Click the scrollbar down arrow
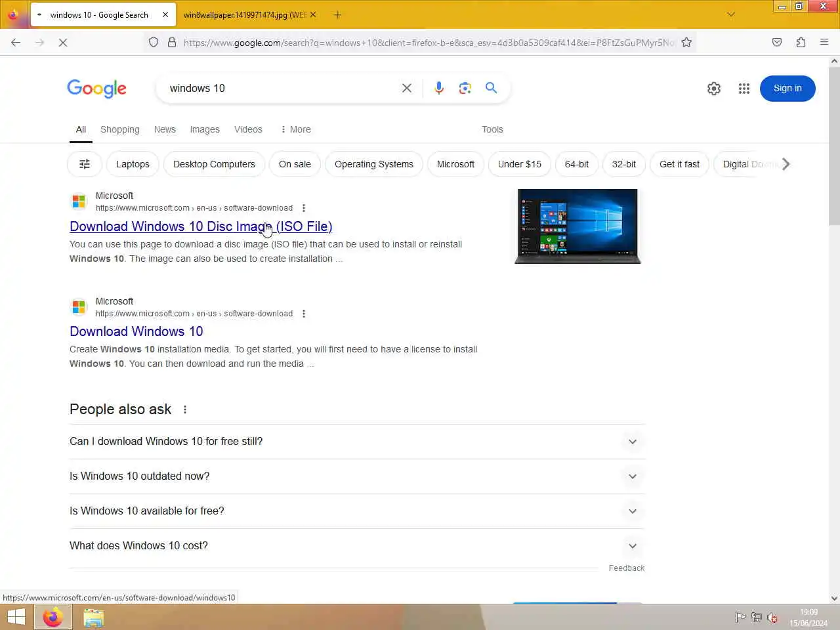Viewport: 840px width, 630px height. tap(834, 598)
